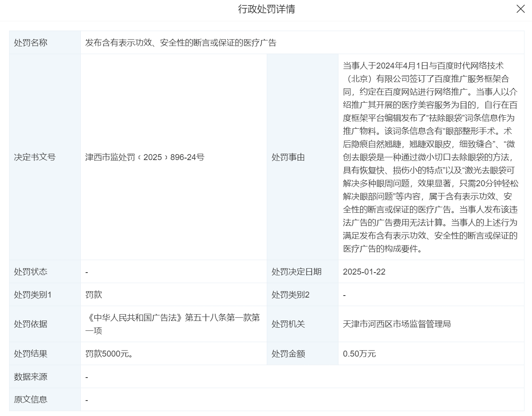Click the 决定书文号 label cell
The width and height of the screenshot is (532, 416).
click(x=45, y=157)
